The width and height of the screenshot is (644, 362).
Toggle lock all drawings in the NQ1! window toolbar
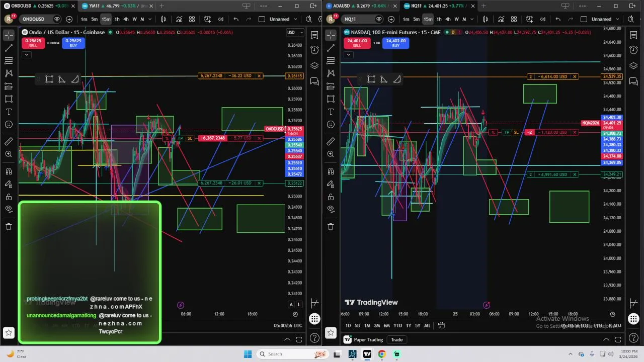(x=331, y=197)
